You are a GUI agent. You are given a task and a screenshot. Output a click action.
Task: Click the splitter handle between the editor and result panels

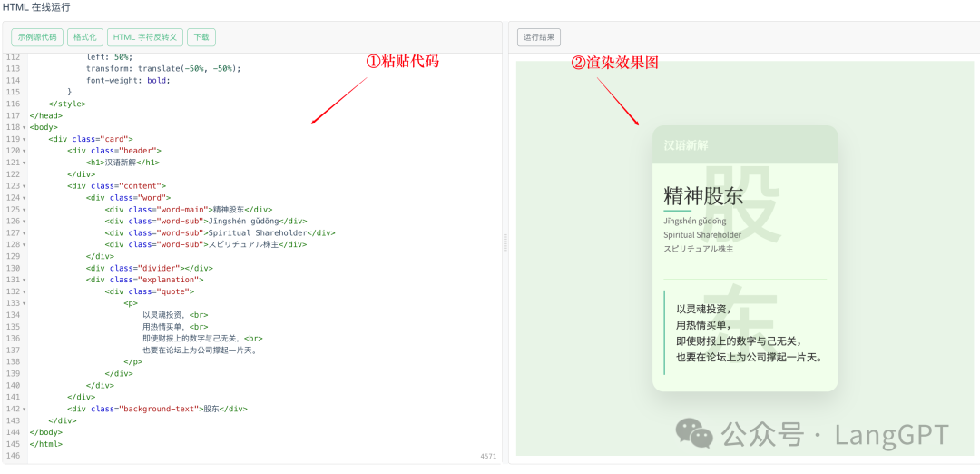[505, 242]
